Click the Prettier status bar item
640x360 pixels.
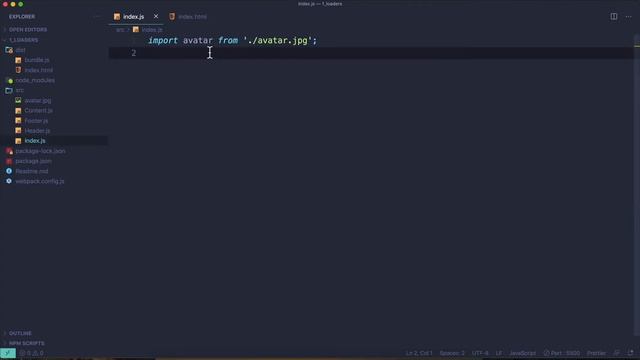pyautogui.click(x=596, y=353)
